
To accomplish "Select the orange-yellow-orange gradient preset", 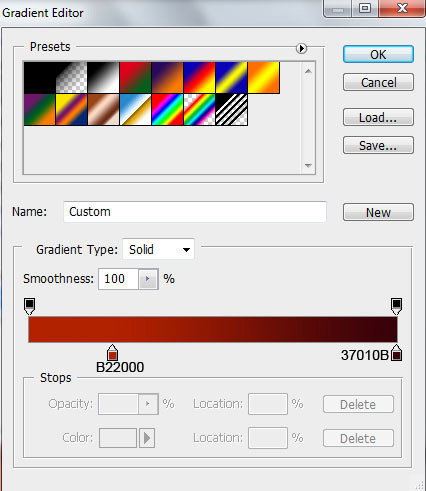I will coord(263,77).
